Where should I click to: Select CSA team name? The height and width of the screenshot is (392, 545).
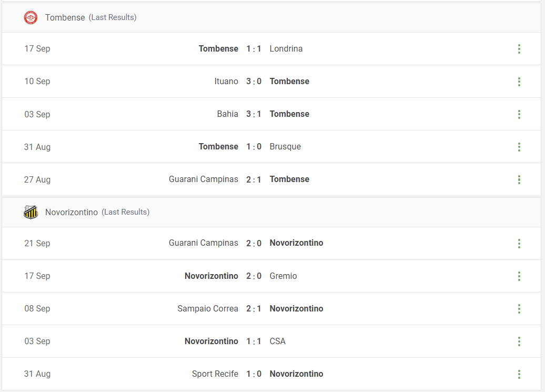278,341
